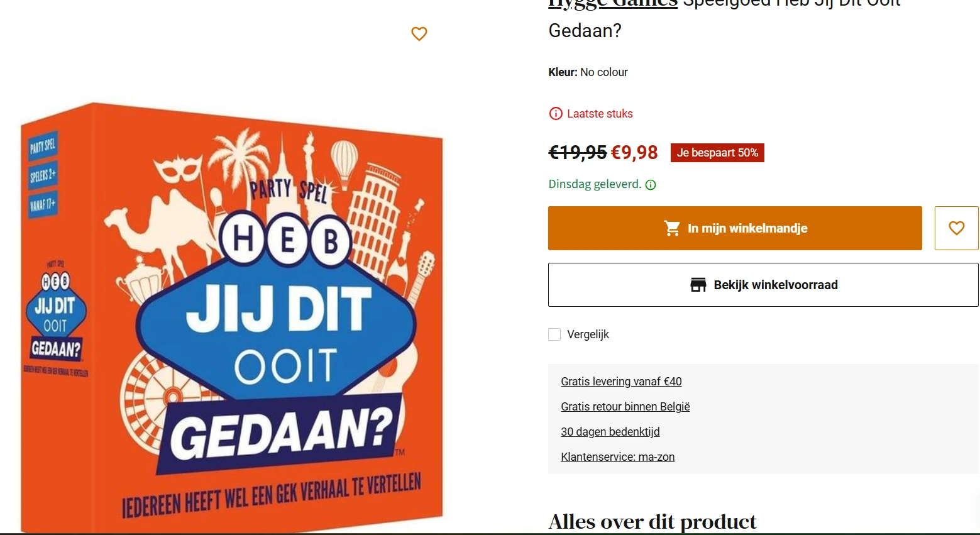
Task: Open the Hygge Games brand link
Action: (613, 3)
